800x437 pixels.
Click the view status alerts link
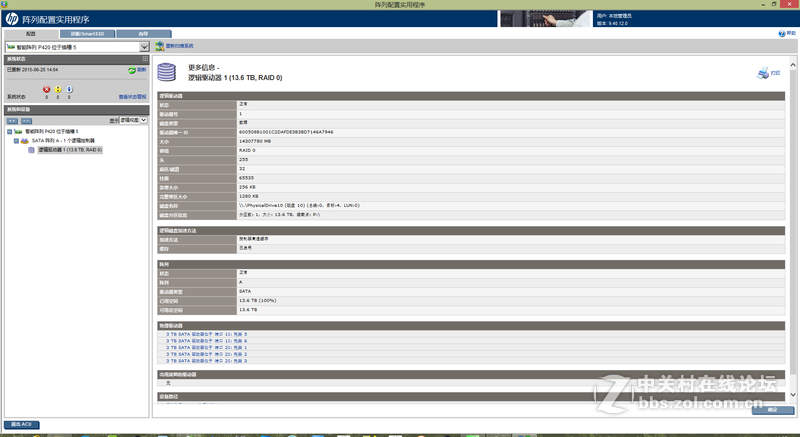pyautogui.click(x=133, y=97)
